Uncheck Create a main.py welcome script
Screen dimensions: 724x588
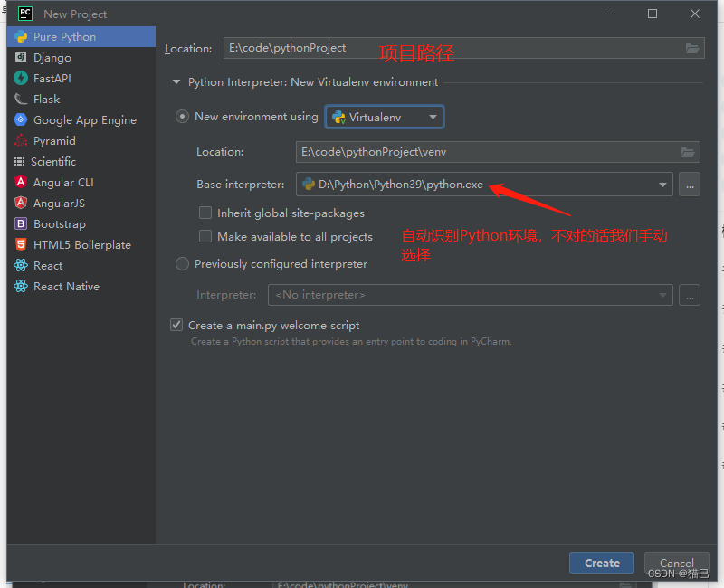[176, 325]
